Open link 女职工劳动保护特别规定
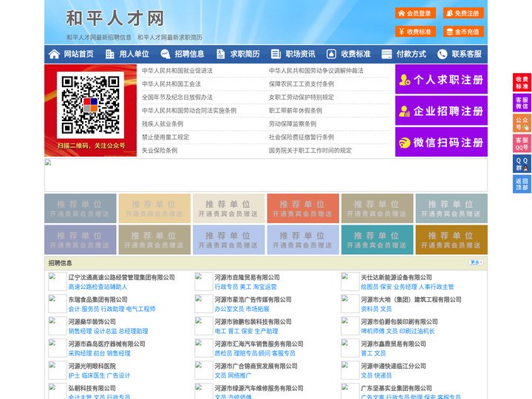 tap(301, 97)
